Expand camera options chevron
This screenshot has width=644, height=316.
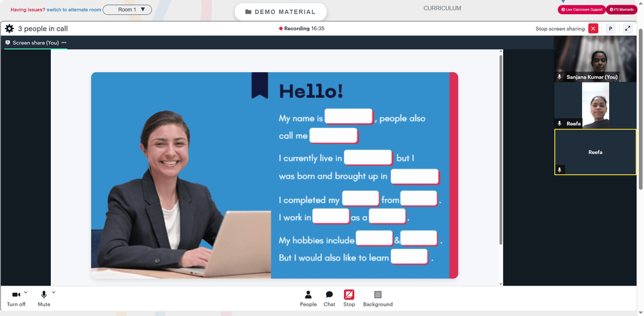(26, 293)
